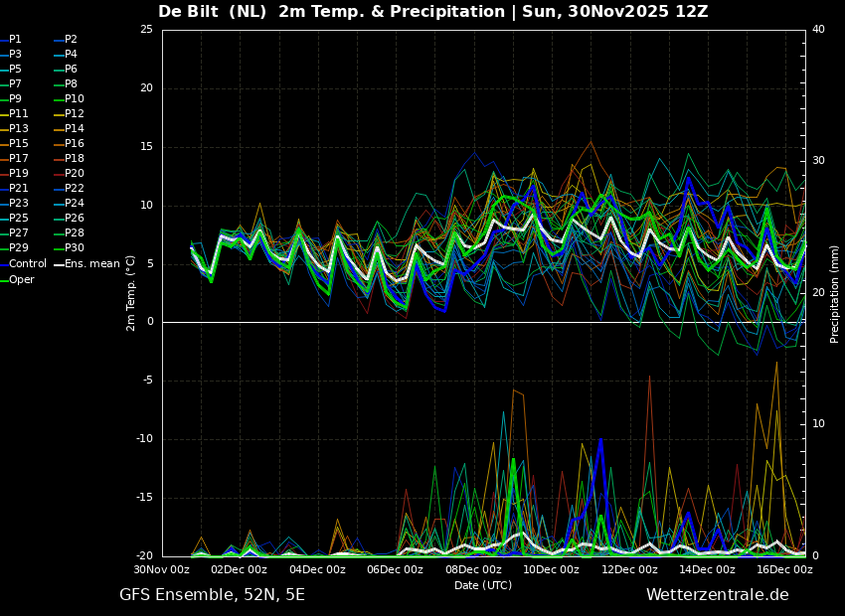Select the P10 ensemble member in legend
This screenshot has height=616, width=845.
(74, 99)
